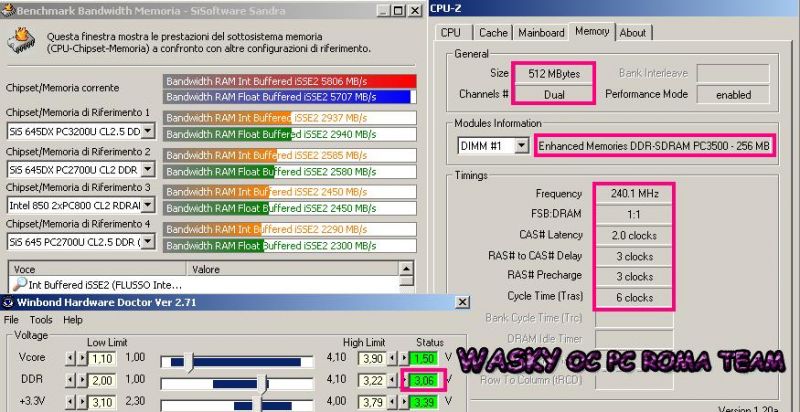
Task: Expand Intel 850 2xPC800 reference dropdown
Action: click(147, 205)
